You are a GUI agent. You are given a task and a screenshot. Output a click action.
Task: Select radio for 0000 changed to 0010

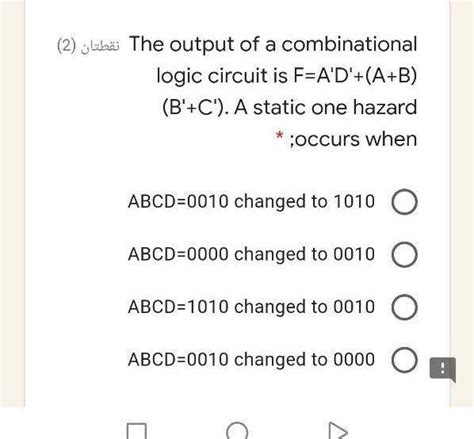[x=404, y=254]
